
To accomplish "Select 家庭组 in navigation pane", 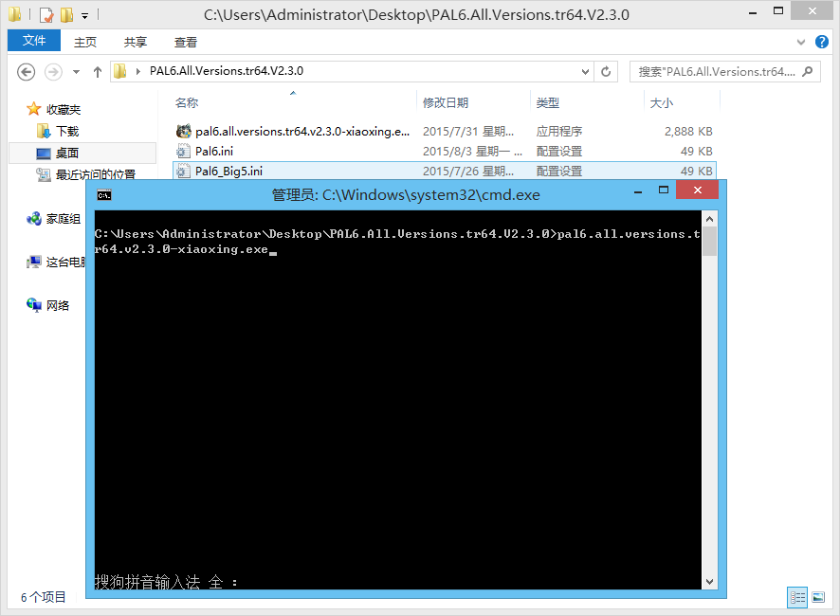I will click(x=64, y=219).
